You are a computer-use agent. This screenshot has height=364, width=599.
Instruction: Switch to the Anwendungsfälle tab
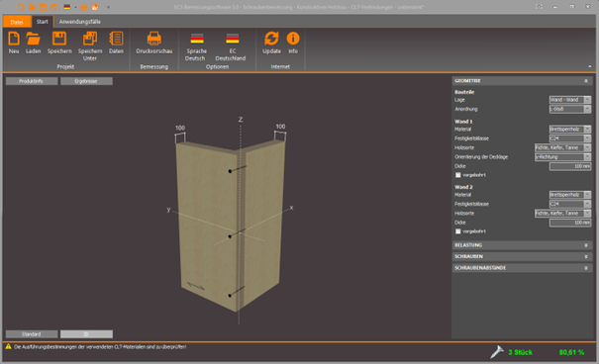click(x=79, y=22)
